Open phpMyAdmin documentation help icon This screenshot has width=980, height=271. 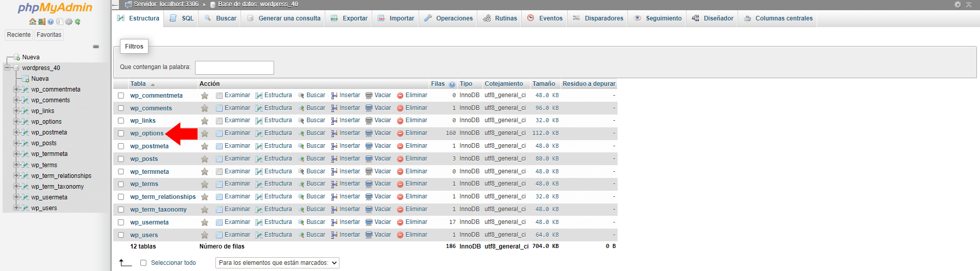point(51,22)
